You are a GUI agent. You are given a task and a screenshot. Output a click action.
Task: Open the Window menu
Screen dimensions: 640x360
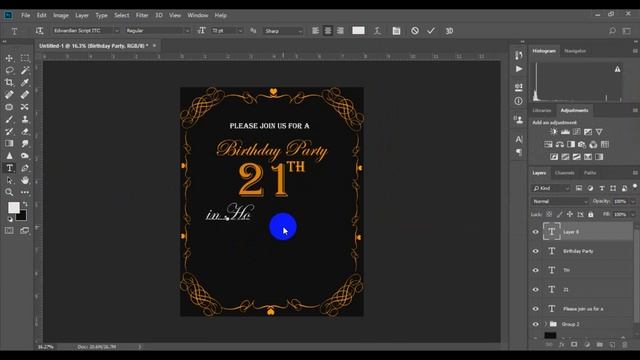point(198,15)
